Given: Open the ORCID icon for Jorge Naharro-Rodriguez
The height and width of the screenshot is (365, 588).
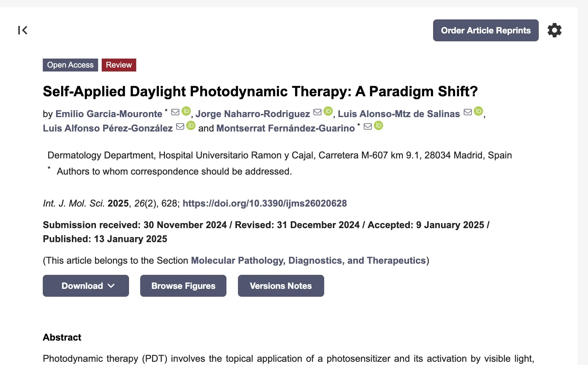Looking at the screenshot, I should click(x=328, y=111).
